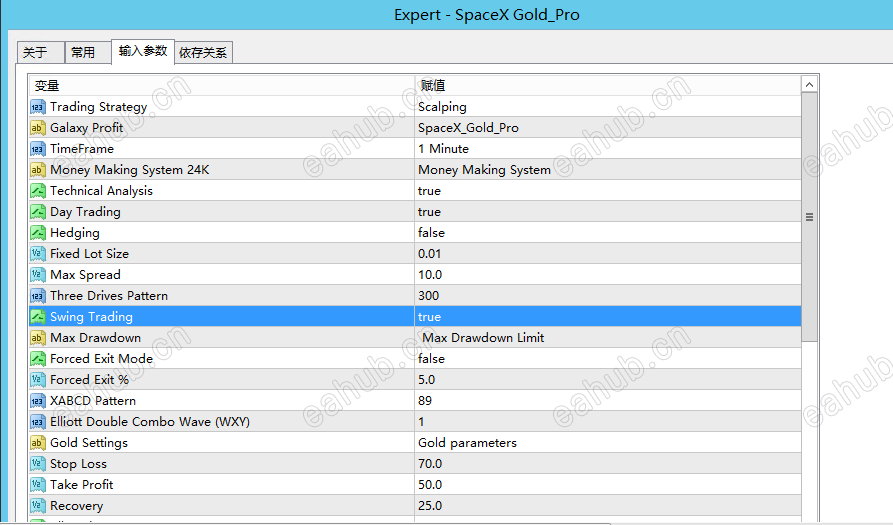Open the 依存关系 tab
Image resolution: width=893 pixels, height=525 pixels.
[203, 52]
